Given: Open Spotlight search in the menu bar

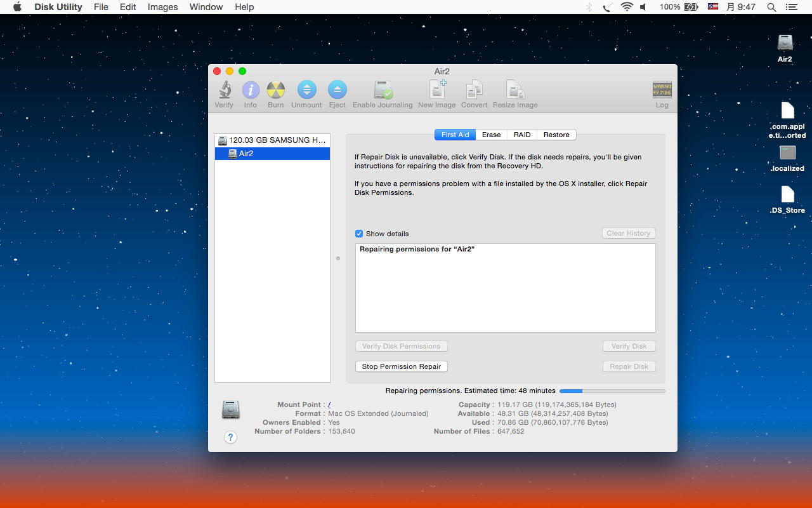Looking at the screenshot, I should pyautogui.click(x=771, y=7).
